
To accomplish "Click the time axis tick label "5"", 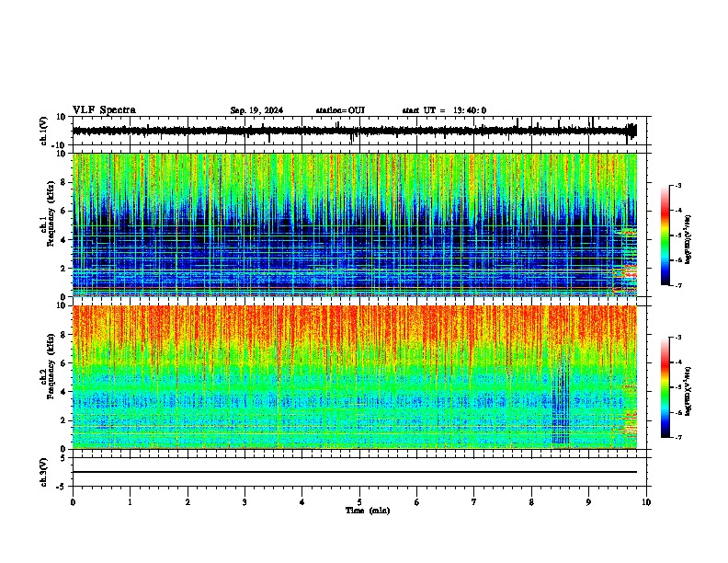I will 359,502.
